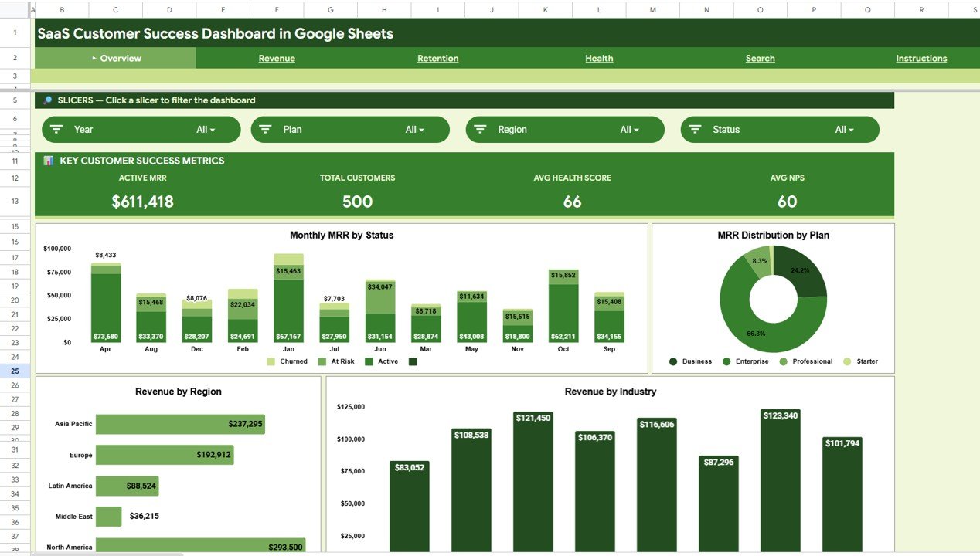Click the filter icon on the Plan slicer

[x=266, y=129]
